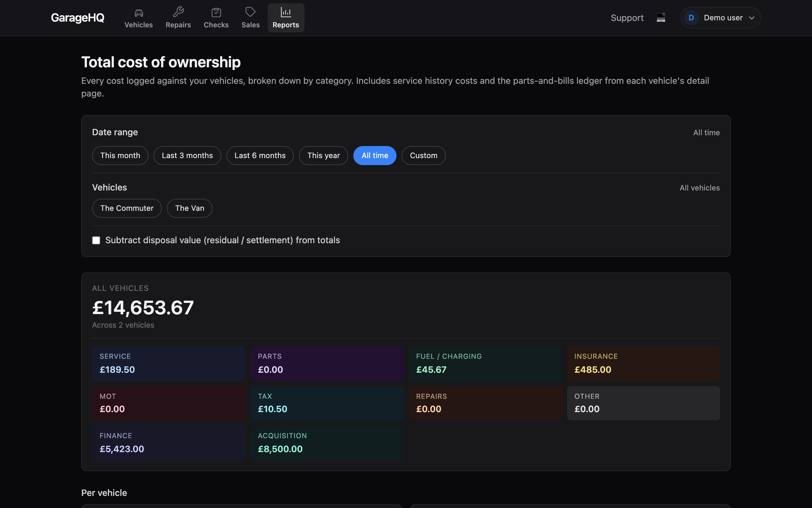Click the Parts £0.00 card
This screenshot has height=508, width=812.
(x=327, y=363)
